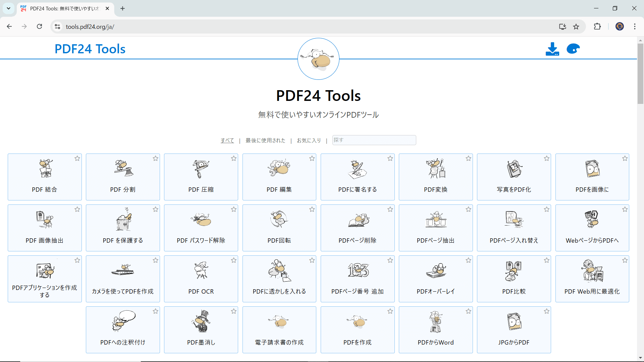Open the PDFを画像に tool

point(592,177)
